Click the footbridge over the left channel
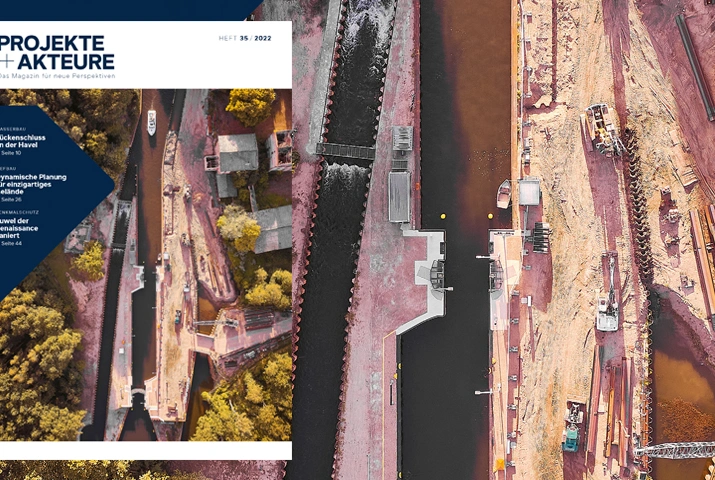 point(345,151)
